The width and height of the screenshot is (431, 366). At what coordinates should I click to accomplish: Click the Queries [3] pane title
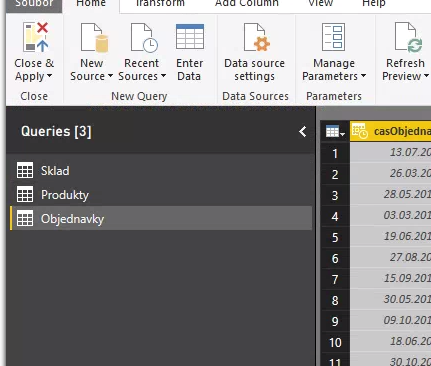[56, 131]
